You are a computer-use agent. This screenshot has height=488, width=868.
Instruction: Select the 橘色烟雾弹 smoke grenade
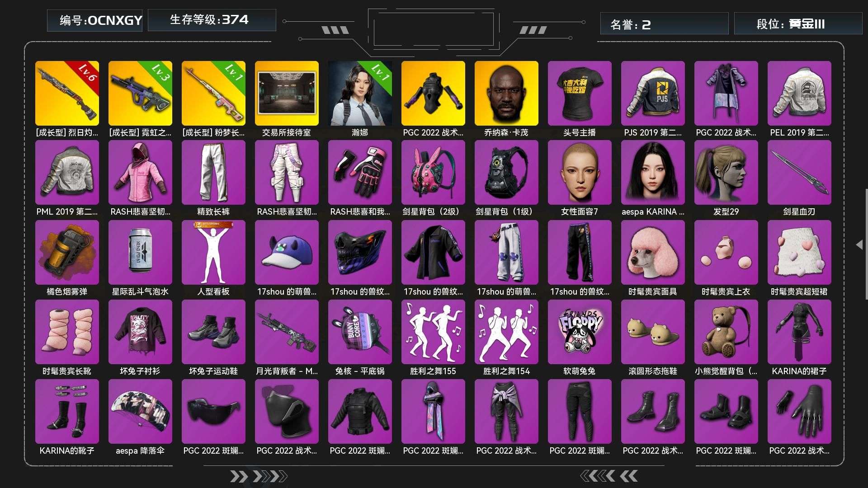(67, 252)
